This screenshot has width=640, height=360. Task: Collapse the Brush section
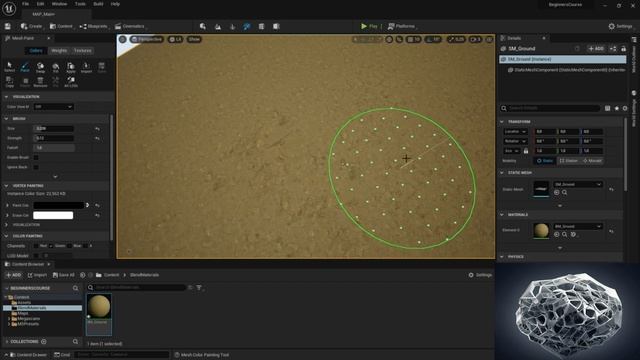pyautogui.click(x=6, y=118)
